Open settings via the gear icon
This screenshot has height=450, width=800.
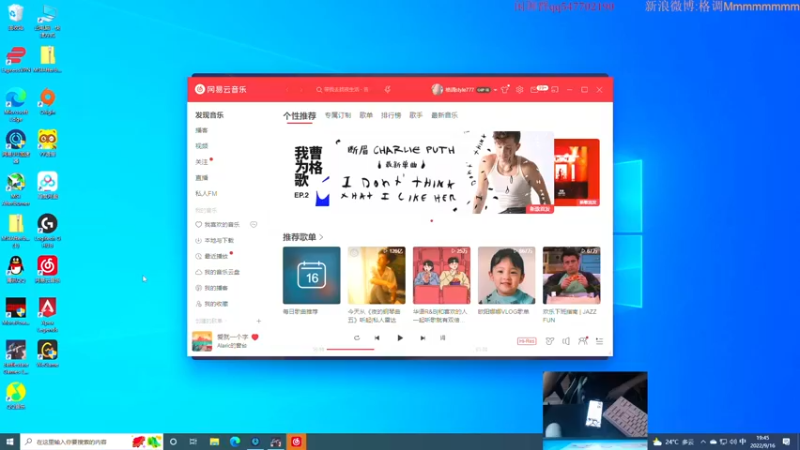point(519,90)
